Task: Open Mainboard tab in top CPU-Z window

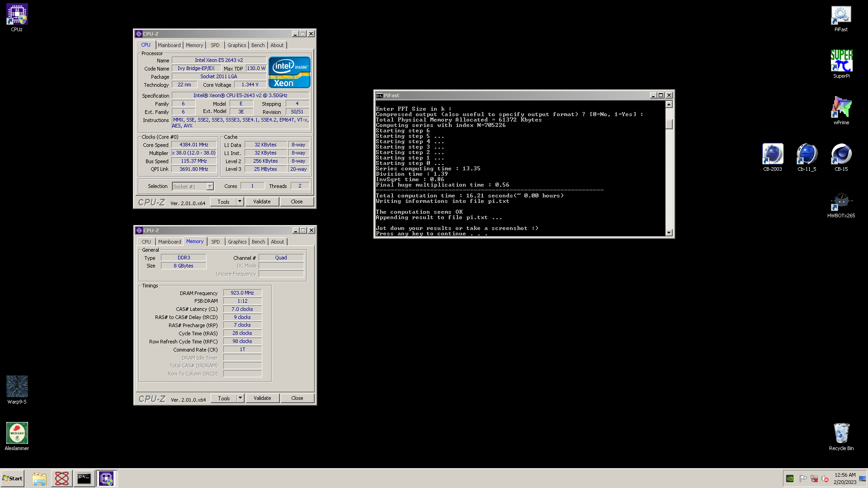Action: point(169,45)
